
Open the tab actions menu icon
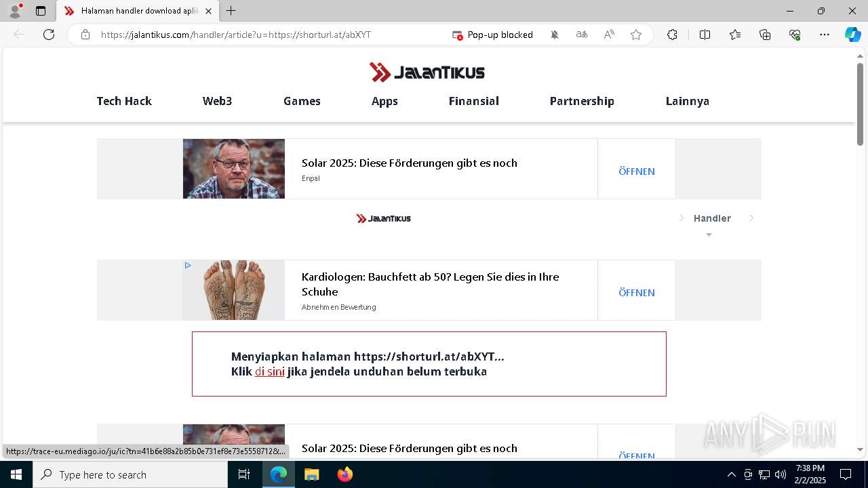(x=41, y=11)
